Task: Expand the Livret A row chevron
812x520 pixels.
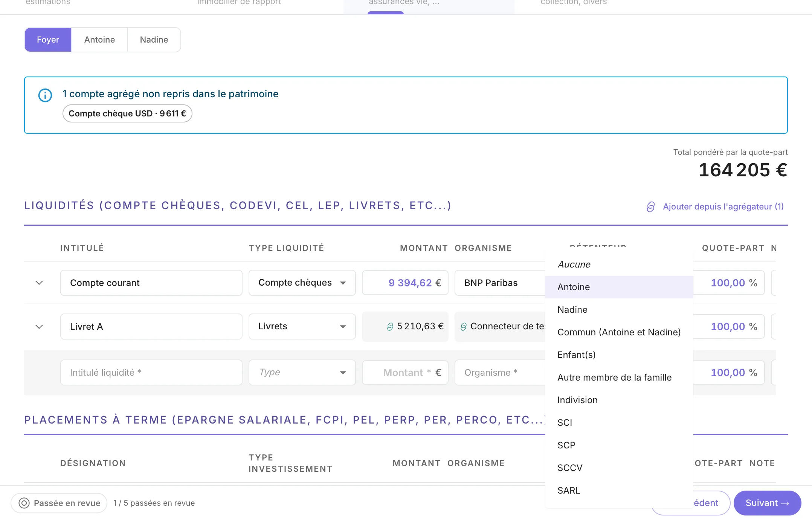Action: click(x=39, y=326)
